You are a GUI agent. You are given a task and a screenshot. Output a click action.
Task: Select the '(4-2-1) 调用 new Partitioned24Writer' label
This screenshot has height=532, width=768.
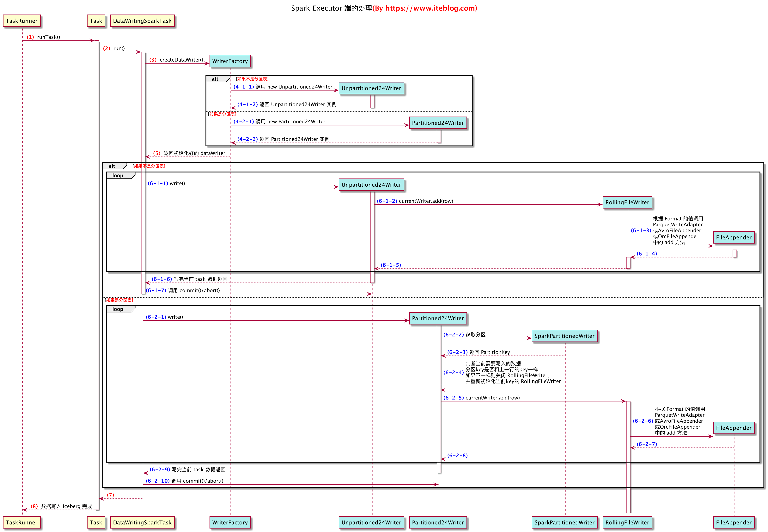[279, 121]
